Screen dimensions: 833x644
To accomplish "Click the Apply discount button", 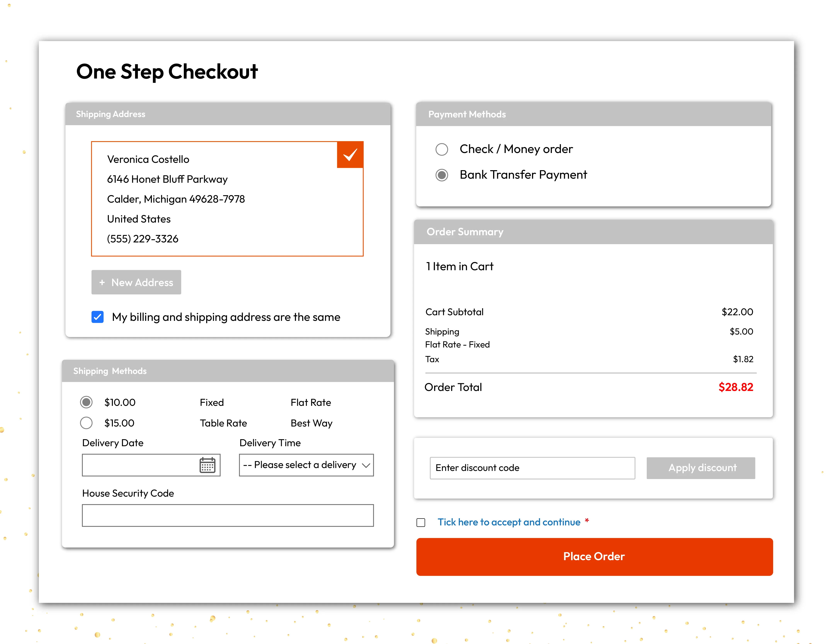I will point(701,468).
